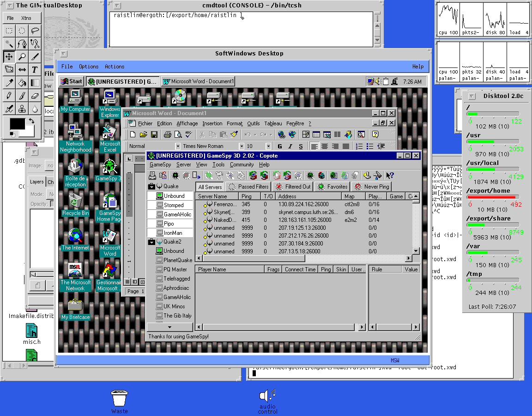Click the Microsoft Word taskbar button
The height and width of the screenshot is (416, 532).
point(198,81)
